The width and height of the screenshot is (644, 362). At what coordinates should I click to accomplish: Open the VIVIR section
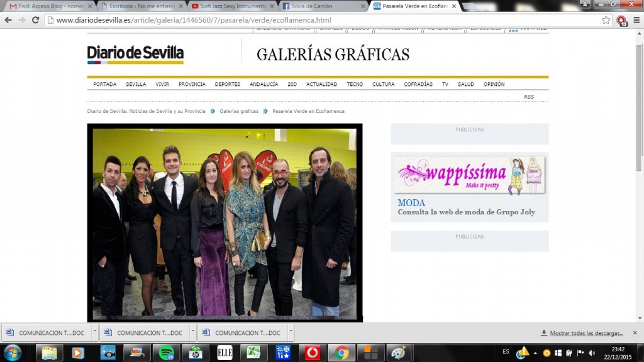pyautogui.click(x=162, y=84)
